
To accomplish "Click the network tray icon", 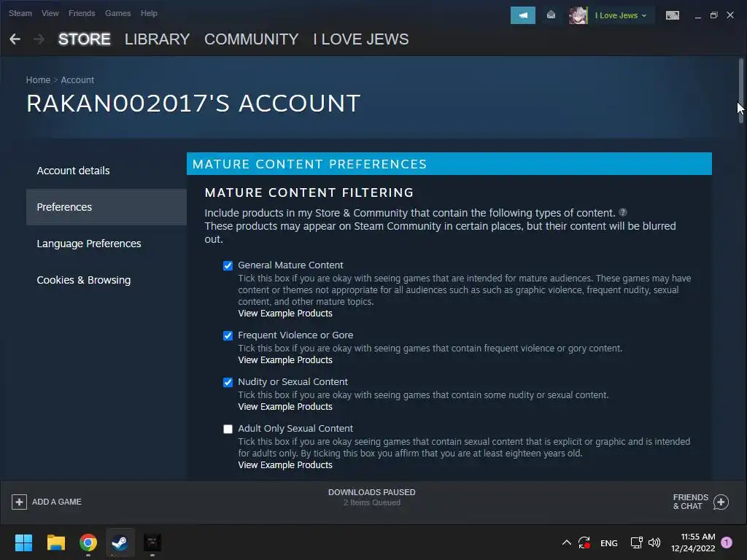I will [636, 542].
